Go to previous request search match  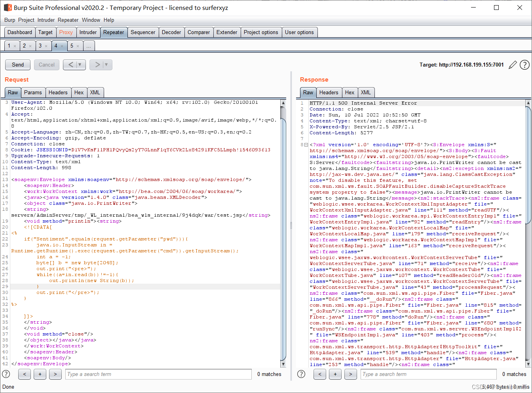point(25,374)
